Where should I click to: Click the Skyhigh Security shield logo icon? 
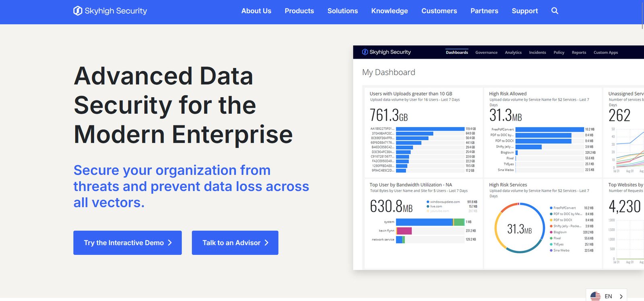[78, 11]
